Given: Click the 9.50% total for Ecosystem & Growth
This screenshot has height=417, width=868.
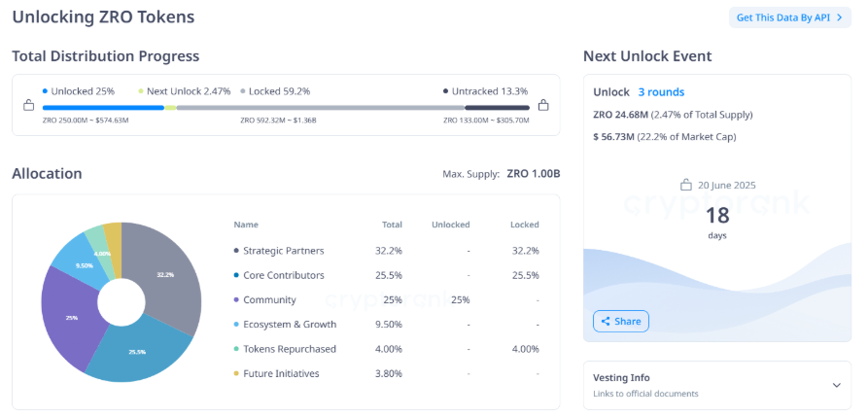Looking at the screenshot, I should [x=389, y=325].
